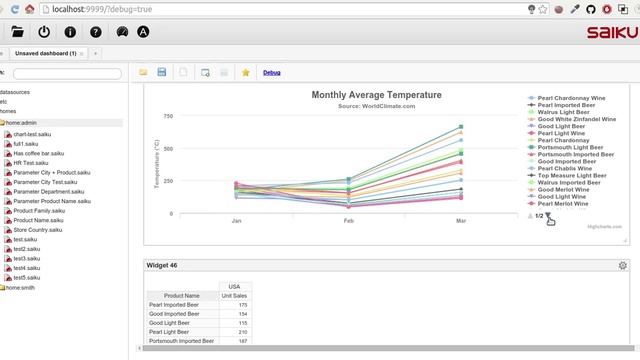Expand the home:smith folder
The height and width of the screenshot is (360, 640).
(20, 287)
